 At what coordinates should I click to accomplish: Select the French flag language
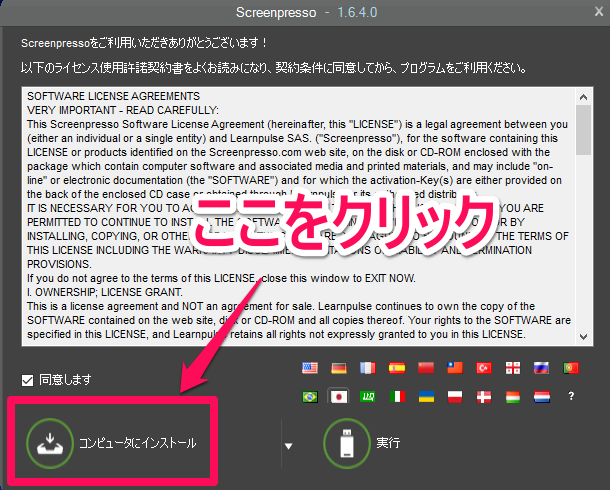[x=368, y=368]
